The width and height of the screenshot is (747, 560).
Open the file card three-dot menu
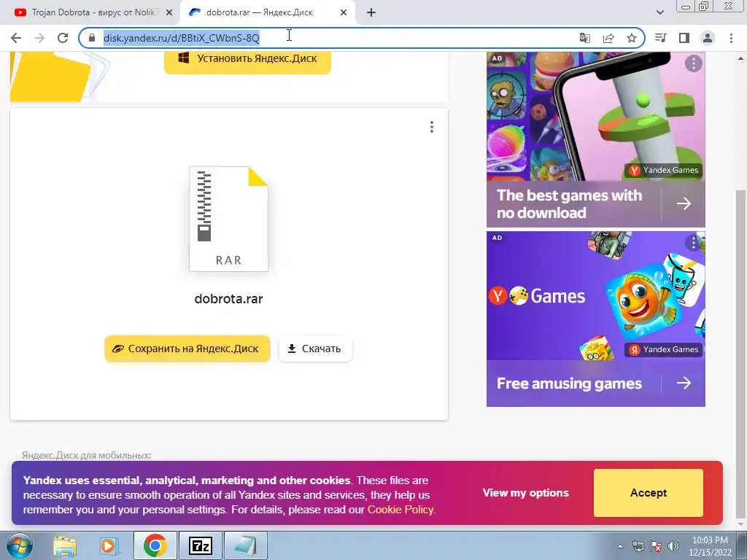point(432,127)
